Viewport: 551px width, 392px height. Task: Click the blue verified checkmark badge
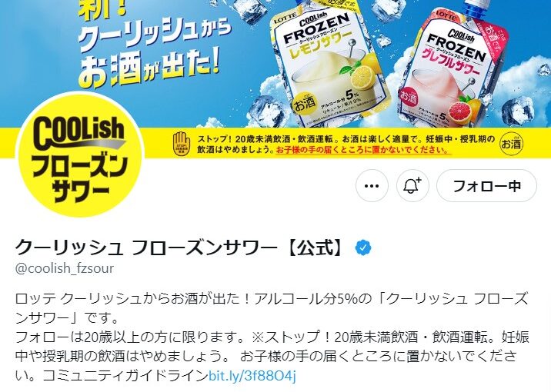363,247
